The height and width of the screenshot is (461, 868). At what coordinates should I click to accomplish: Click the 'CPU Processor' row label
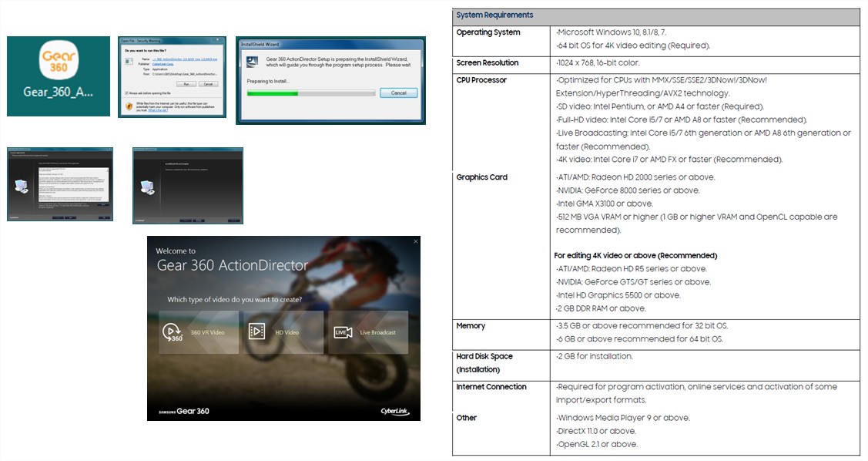(481, 80)
